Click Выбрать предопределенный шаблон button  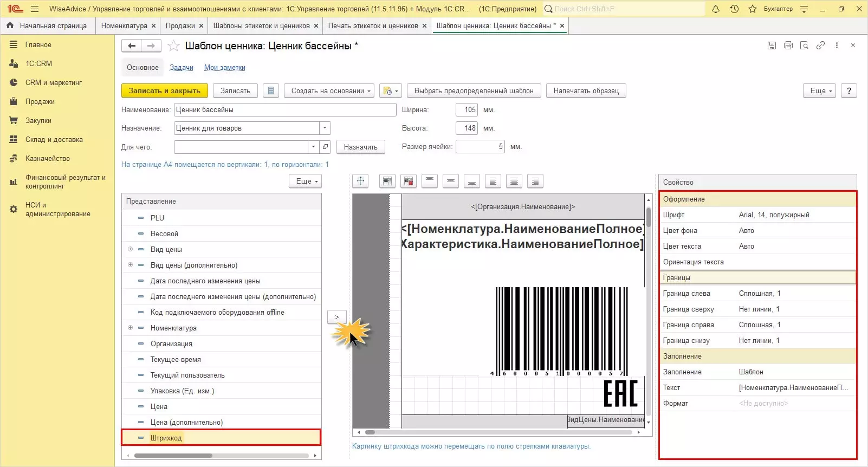click(474, 91)
